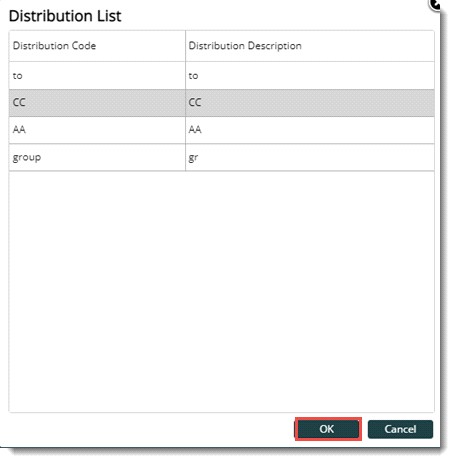
Task: Dismiss the dialog with the Cancel button
Action: coord(400,429)
